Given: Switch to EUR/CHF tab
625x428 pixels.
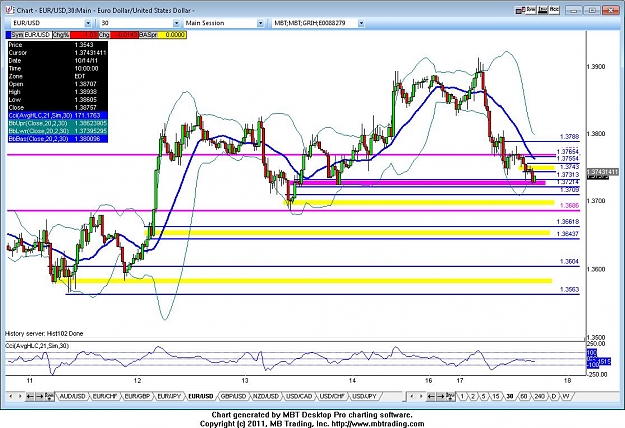Looking at the screenshot, I should (x=104, y=397).
